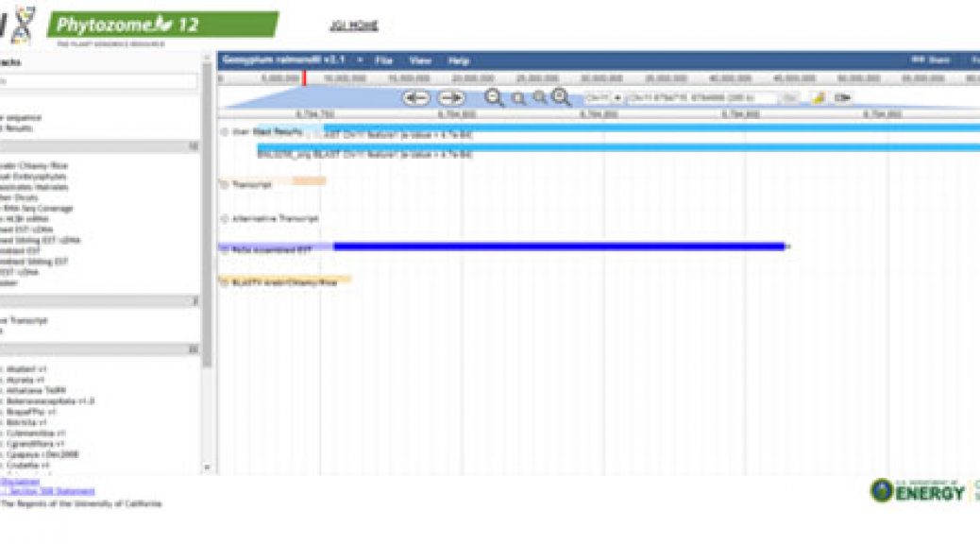
Task: Toggle the Alyrata v1 track entry
Action: (24, 380)
